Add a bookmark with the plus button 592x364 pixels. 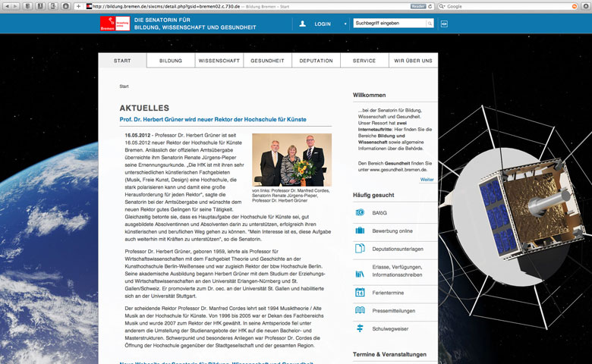78,6
